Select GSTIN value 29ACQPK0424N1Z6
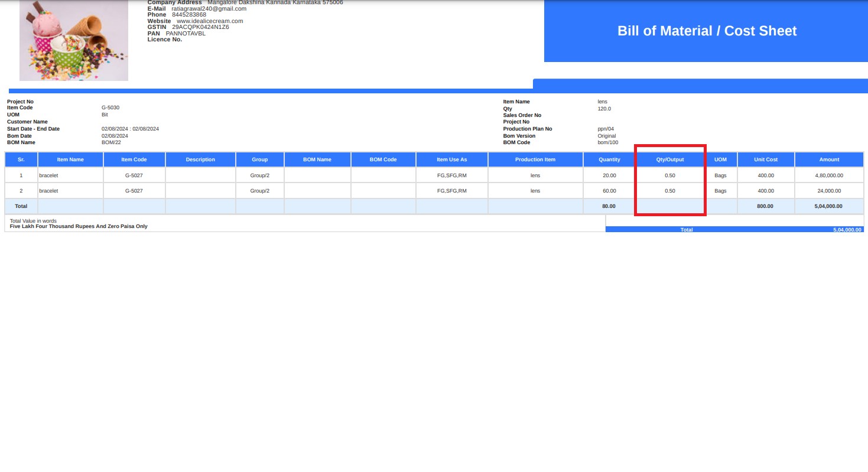The height and width of the screenshot is (472, 868). pyautogui.click(x=200, y=27)
